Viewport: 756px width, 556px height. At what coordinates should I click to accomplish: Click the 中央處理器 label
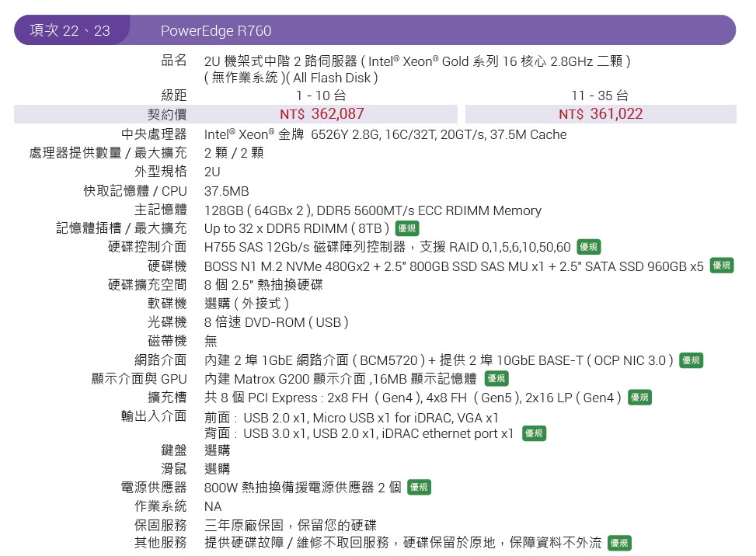click(154, 134)
